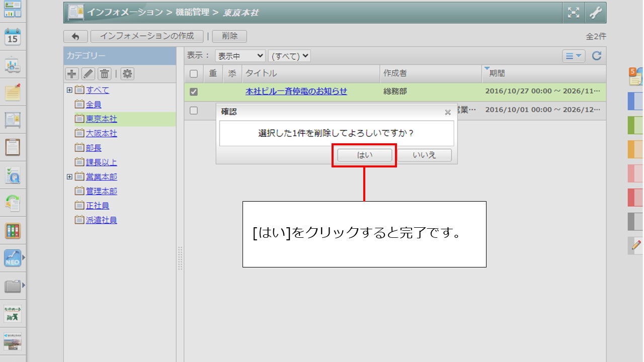Sort by the タイトル column header
This screenshot has width=644, height=362.
coord(311,73)
